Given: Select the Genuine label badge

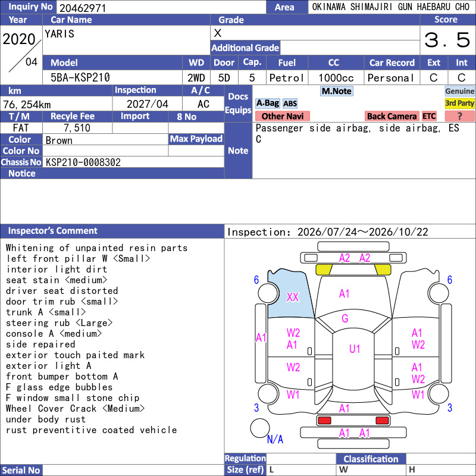Looking at the screenshot, I should tap(459, 91).
